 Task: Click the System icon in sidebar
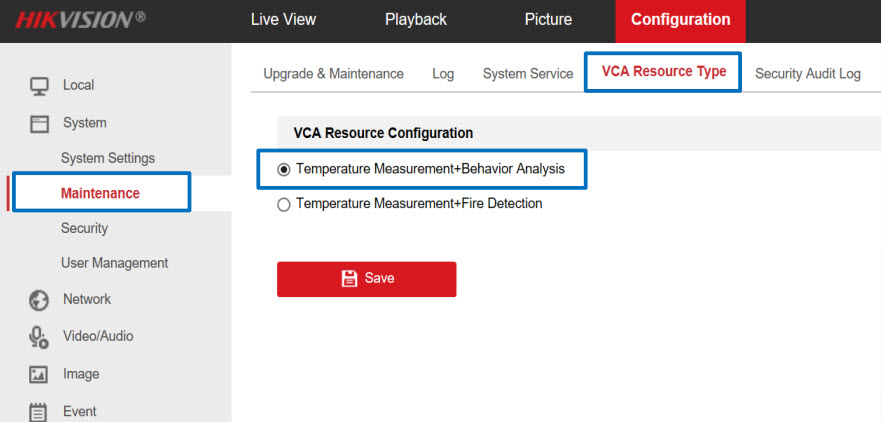[x=39, y=123]
